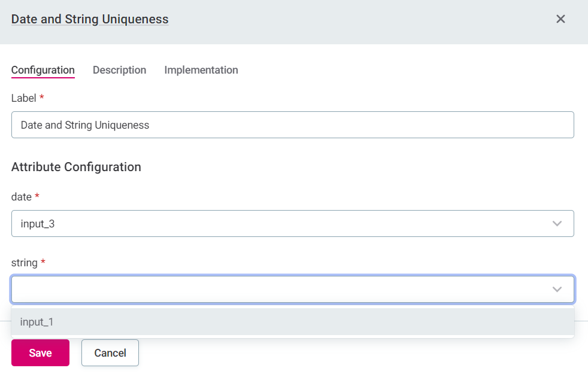Select the Configuration tab

pos(43,70)
